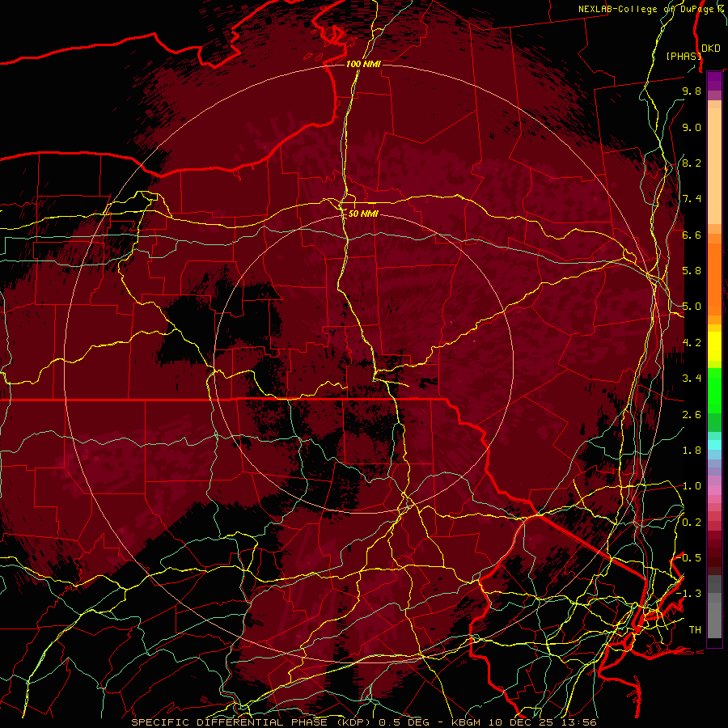Click the 0.2 value on the scale
Screen dimensions: 728x728
click(692, 523)
